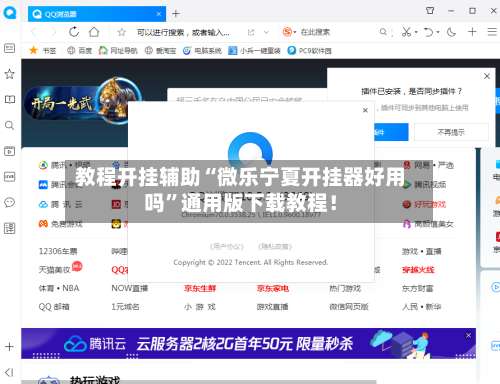Open the 人民 • 新华 link

point(422,307)
